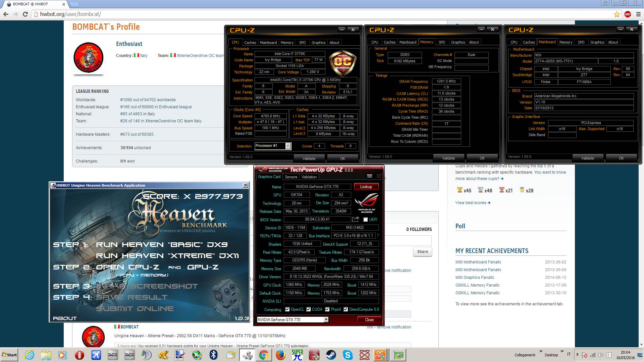This screenshot has height=362, width=644.
Task: Open About tab in first CPU-Z window
Action: click(x=334, y=43)
